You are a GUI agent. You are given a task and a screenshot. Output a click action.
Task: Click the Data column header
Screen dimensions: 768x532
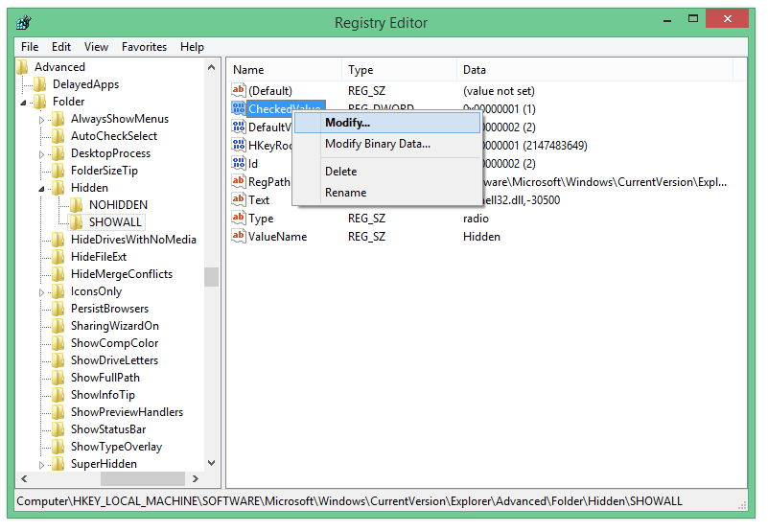tap(594, 70)
